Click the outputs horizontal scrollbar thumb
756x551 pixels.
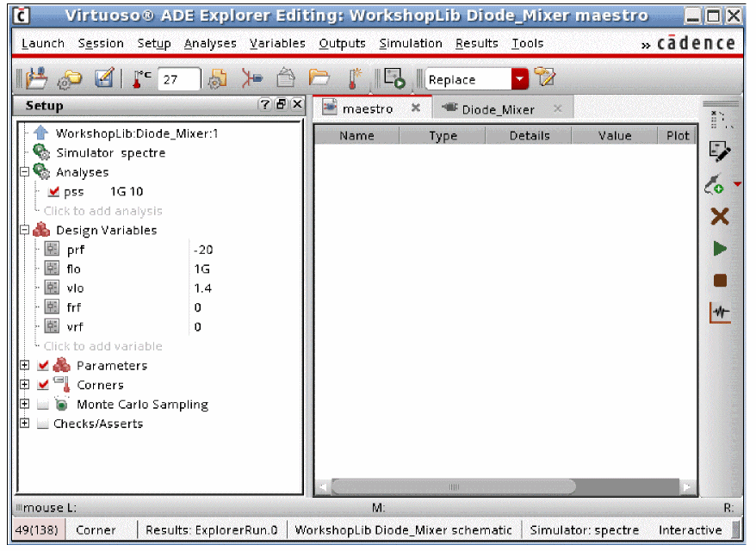tap(453, 487)
